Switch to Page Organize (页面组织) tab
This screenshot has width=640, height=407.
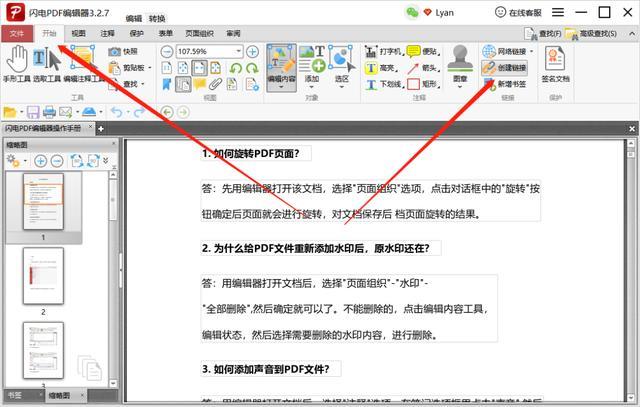point(200,33)
